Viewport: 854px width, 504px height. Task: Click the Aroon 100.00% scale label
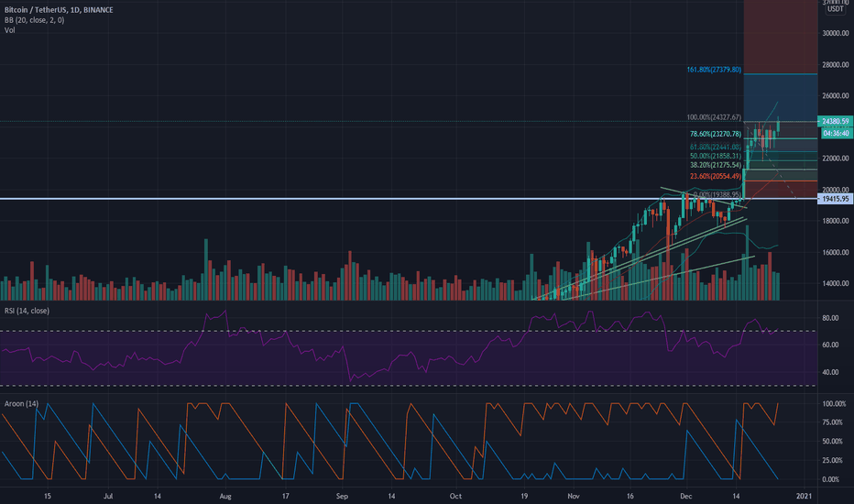click(834, 404)
